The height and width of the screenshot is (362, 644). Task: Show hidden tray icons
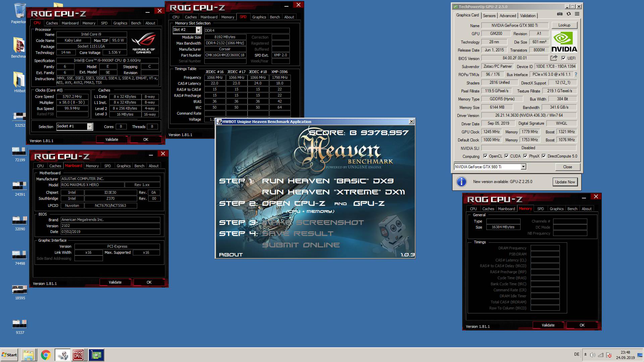tap(585, 355)
